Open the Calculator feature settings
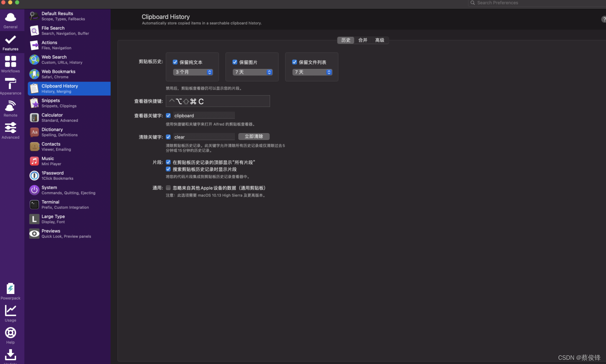Screen dimensions: 606x364 click(x=68, y=117)
